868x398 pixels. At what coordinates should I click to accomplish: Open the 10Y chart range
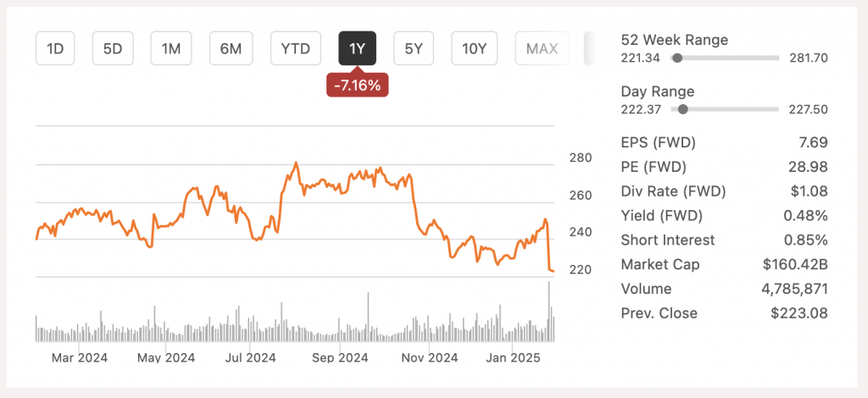point(475,48)
